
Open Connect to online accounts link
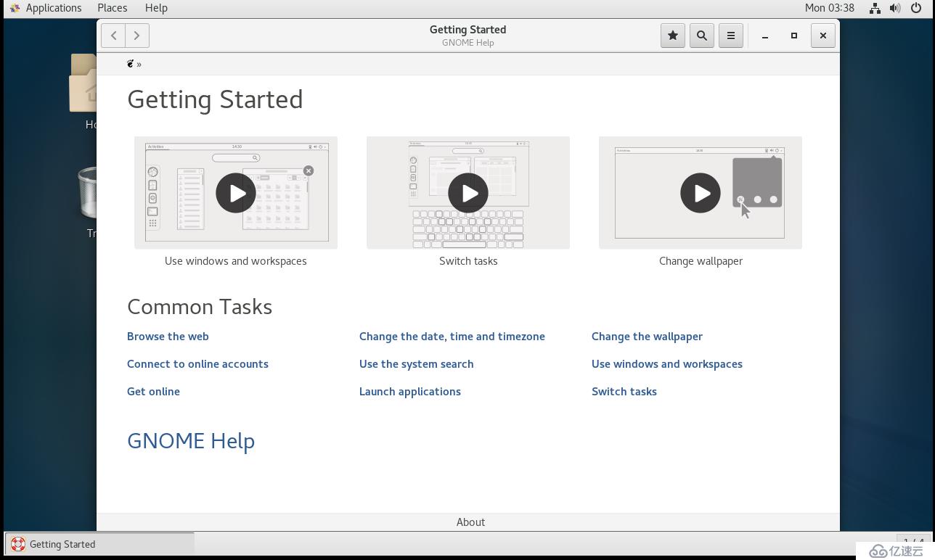(x=197, y=364)
